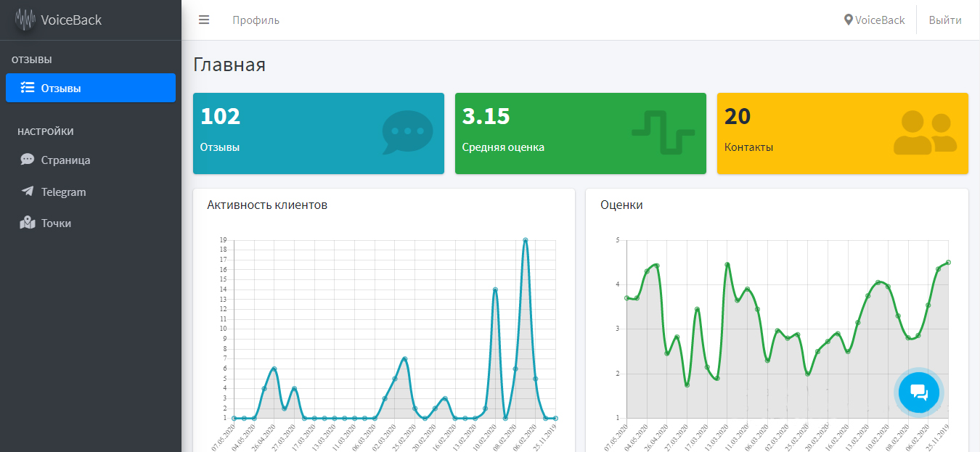The width and height of the screenshot is (980, 452).
Task: Click the wave icon in Средняя оценка card
Action: pos(663,133)
